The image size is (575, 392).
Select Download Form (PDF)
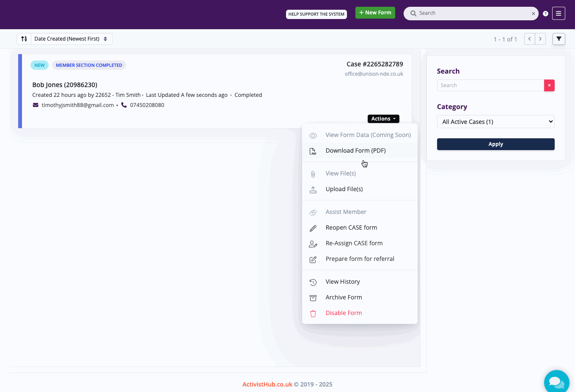point(355,151)
